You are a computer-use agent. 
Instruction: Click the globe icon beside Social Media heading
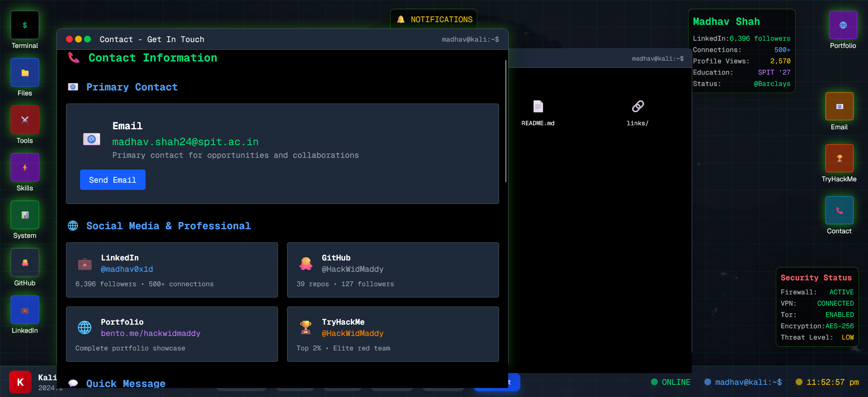tap(73, 226)
